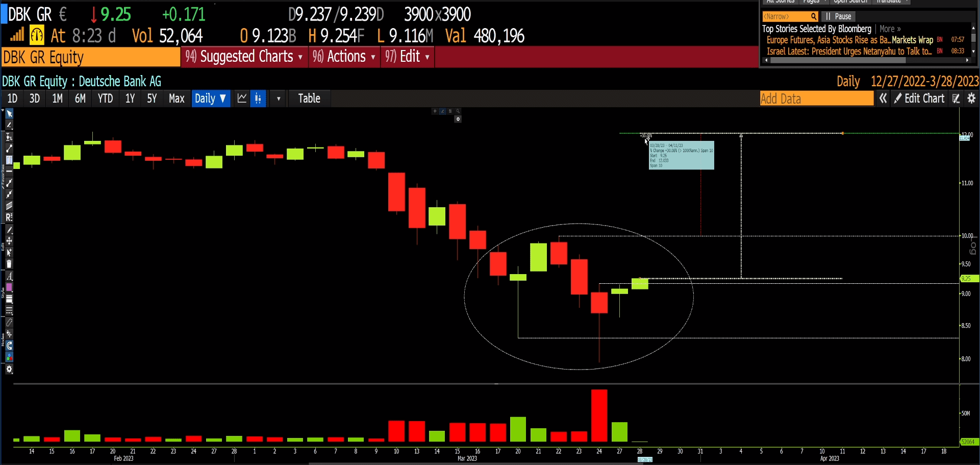Switch to candlestick chart type
The width and height of the screenshot is (980, 465).
click(258, 99)
